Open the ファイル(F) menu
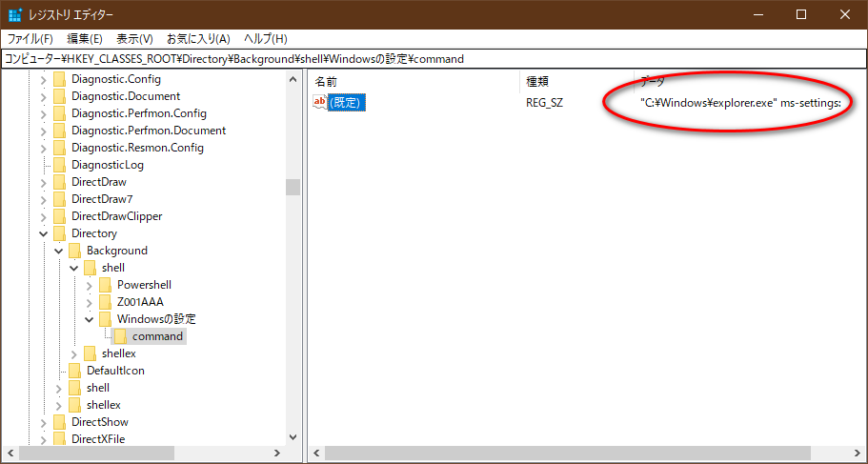 point(30,39)
